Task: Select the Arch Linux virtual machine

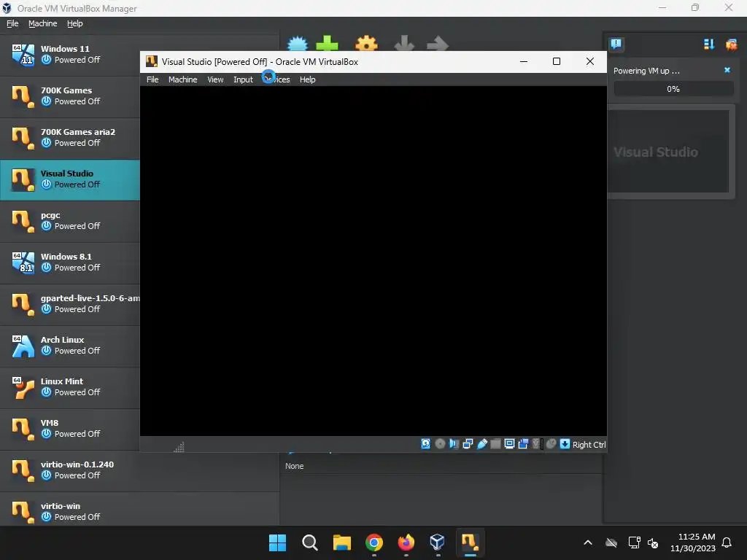Action: (70, 346)
